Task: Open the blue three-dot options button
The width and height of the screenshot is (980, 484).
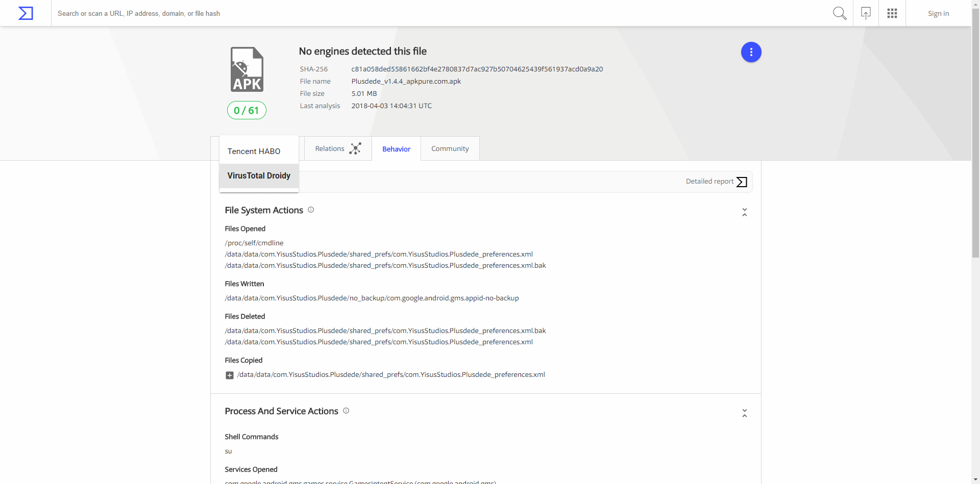Action: point(751,52)
